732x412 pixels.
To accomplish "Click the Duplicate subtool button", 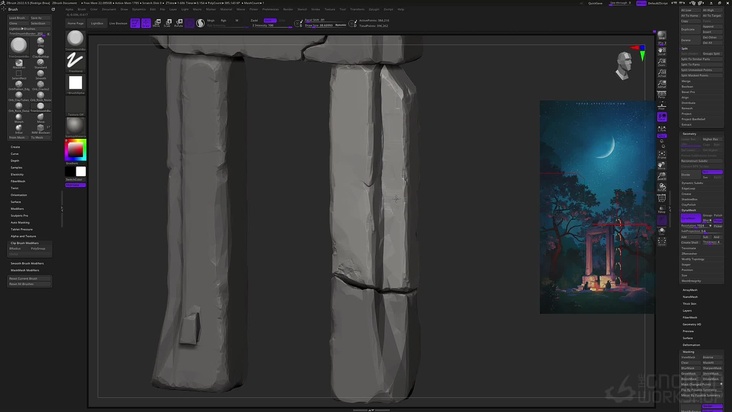I will coord(690,29).
